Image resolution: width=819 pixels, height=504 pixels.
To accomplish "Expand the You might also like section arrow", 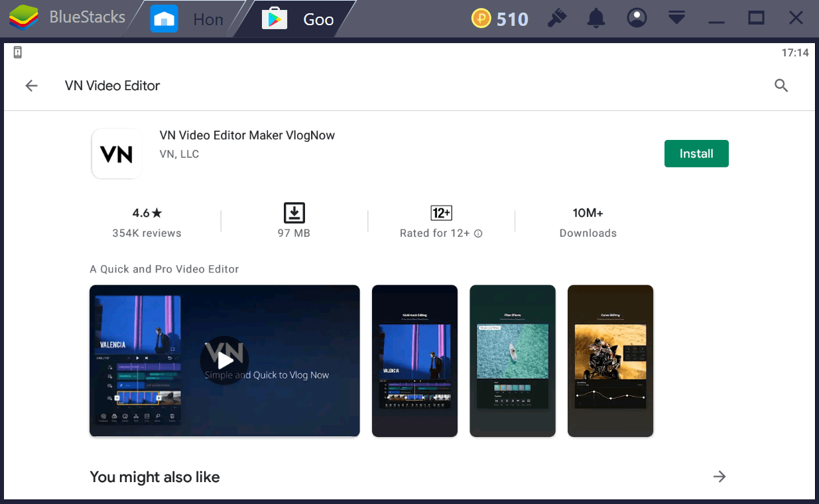I will [720, 476].
